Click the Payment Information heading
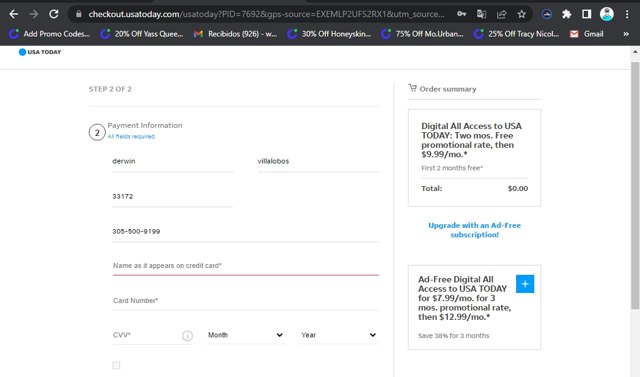Viewport: 640px width, 377px height. [x=145, y=126]
